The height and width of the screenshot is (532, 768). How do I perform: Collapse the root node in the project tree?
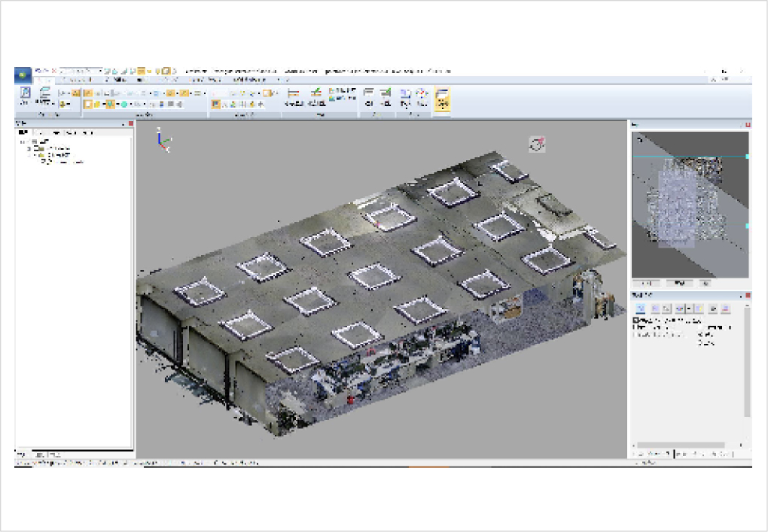[23, 141]
